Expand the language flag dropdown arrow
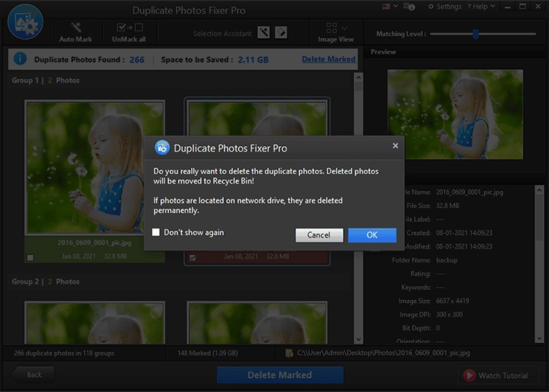Screen dimensions: 549x392 (396, 6)
